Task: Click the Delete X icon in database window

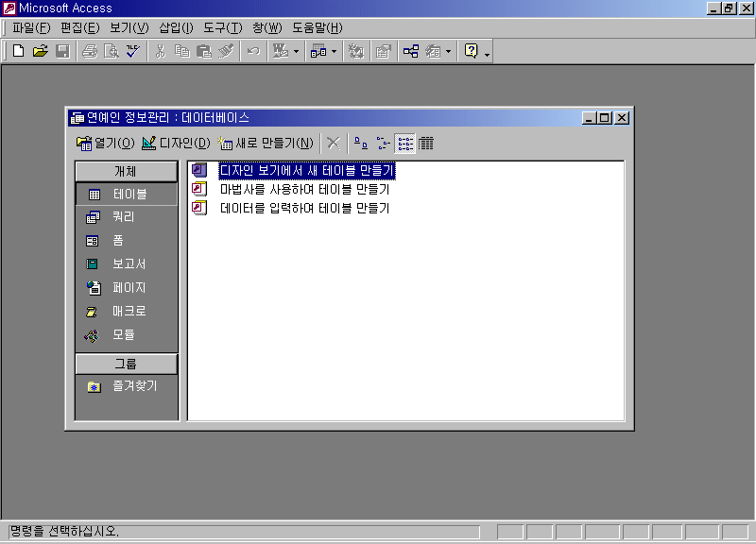Action: point(334,144)
